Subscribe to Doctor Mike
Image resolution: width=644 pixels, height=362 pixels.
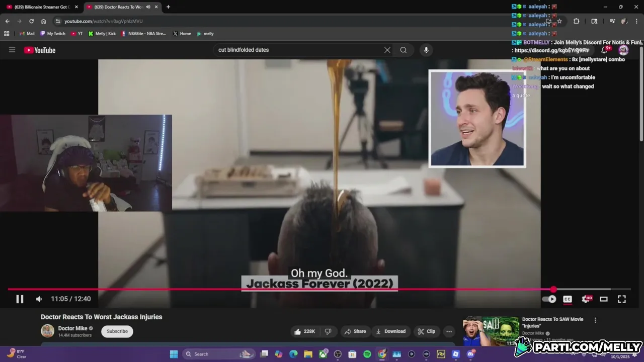click(117, 331)
